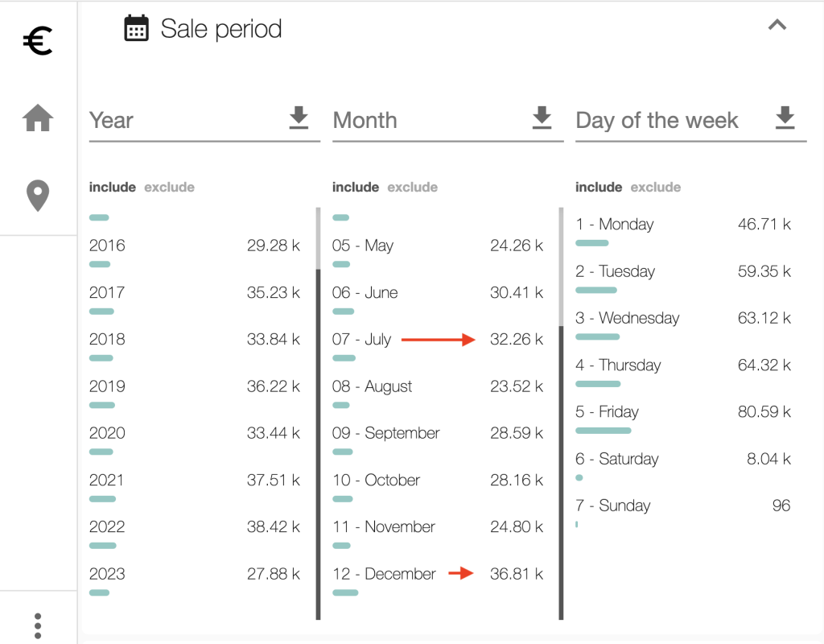Viewport: 824px width, 644px height.
Task: Filter by year 2019
Action: [108, 386]
